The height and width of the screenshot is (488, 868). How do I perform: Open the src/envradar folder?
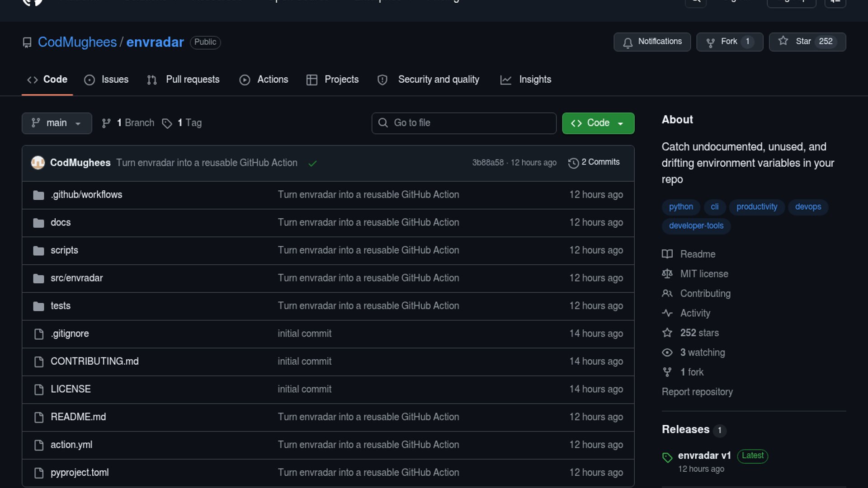pyautogui.click(x=76, y=278)
